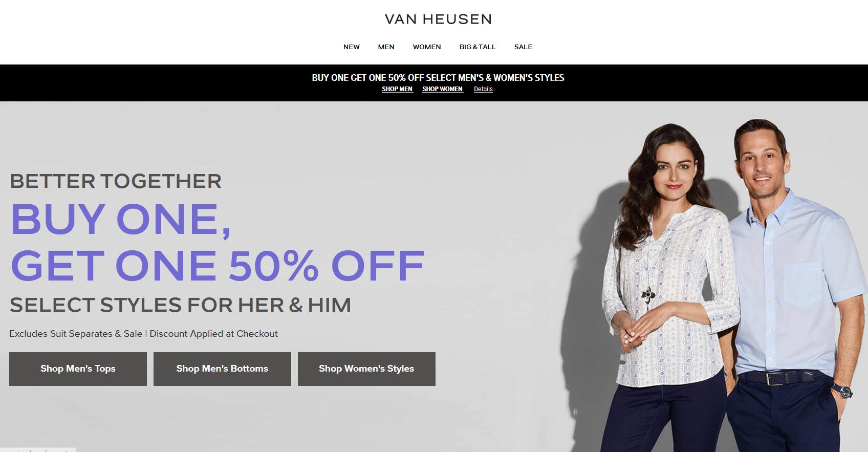Click the black banner BOGO headline text
Viewport: 868px width, 452px height.
(438, 78)
